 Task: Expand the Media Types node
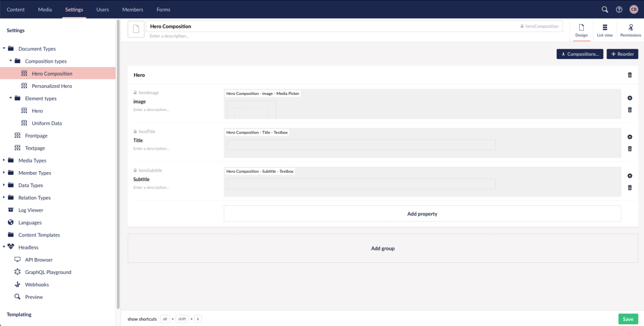pyautogui.click(x=4, y=160)
